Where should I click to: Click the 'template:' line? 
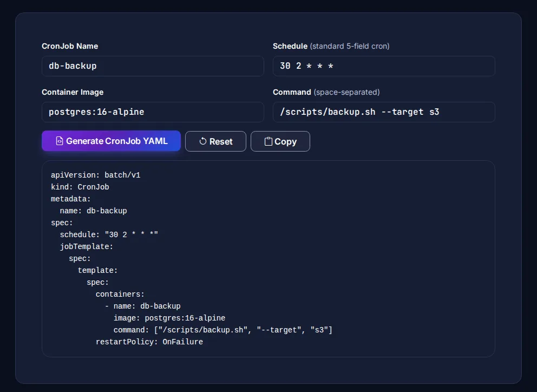pos(97,270)
